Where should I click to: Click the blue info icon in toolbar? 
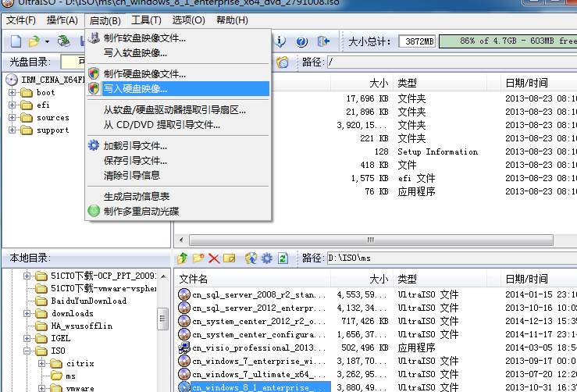pyautogui.click(x=280, y=41)
